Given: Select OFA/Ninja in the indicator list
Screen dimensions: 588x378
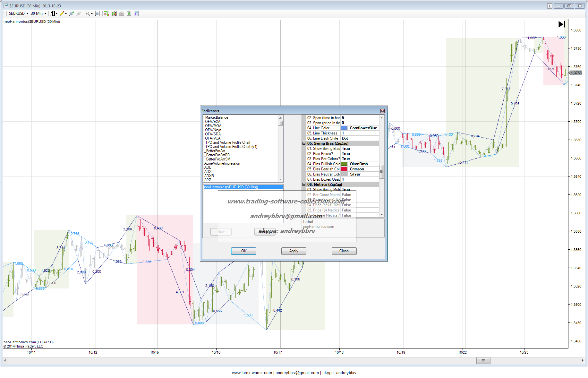Looking at the screenshot, I should [213, 130].
